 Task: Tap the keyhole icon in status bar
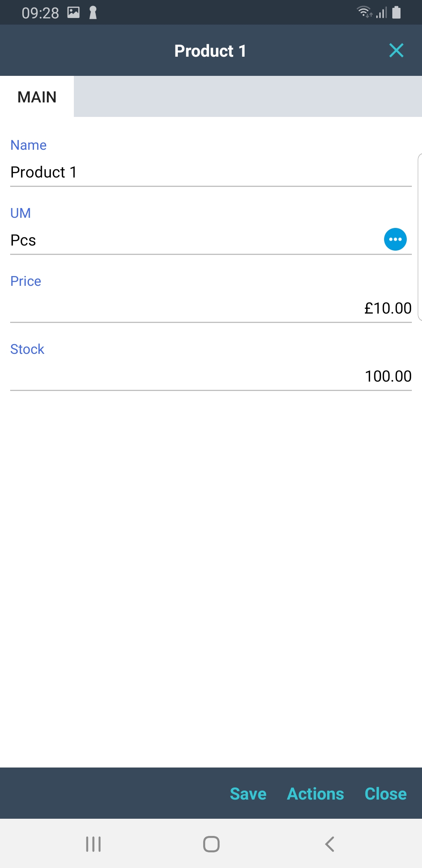tap(93, 13)
